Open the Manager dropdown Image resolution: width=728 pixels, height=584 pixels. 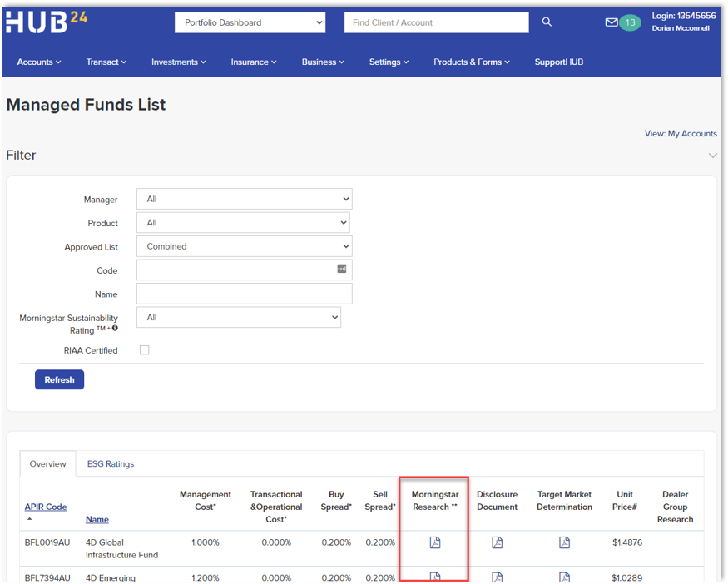[x=244, y=199]
